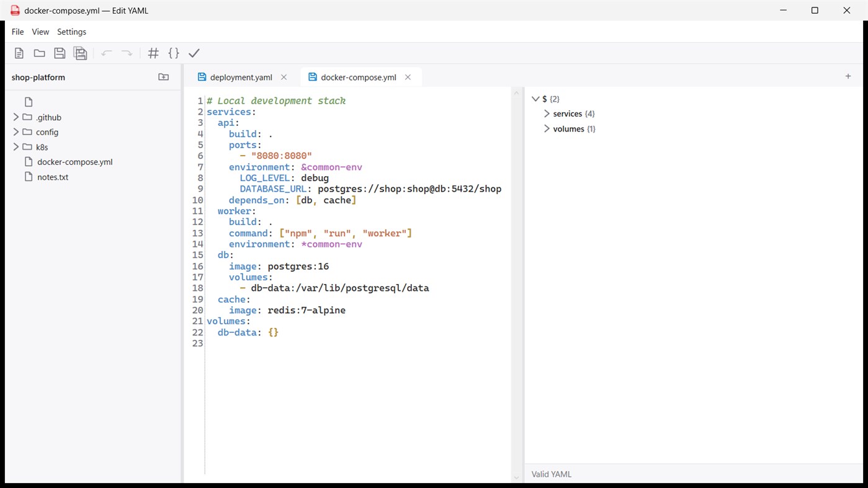The width and height of the screenshot is (868, 488).
Task: Click the shop-platform project title
Action: (38, 78)
